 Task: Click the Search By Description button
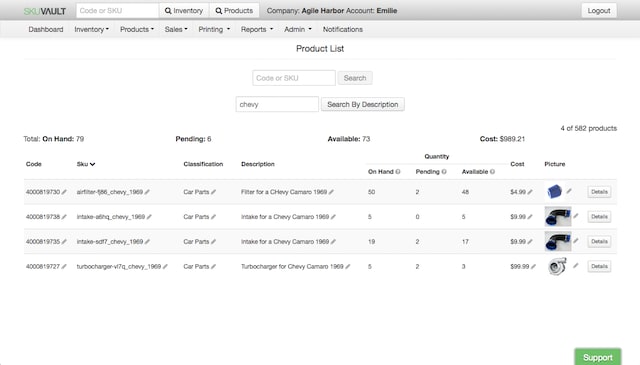[362, 105]
